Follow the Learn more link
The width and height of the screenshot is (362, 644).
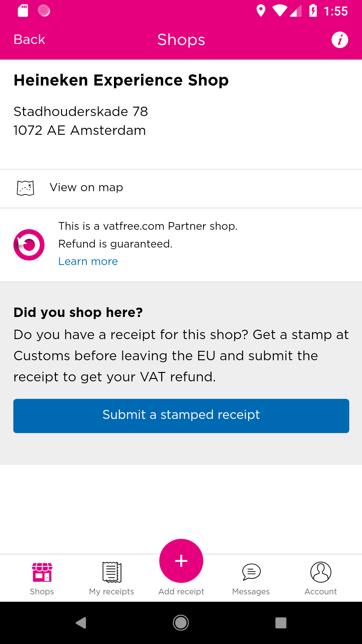(88, 261)
